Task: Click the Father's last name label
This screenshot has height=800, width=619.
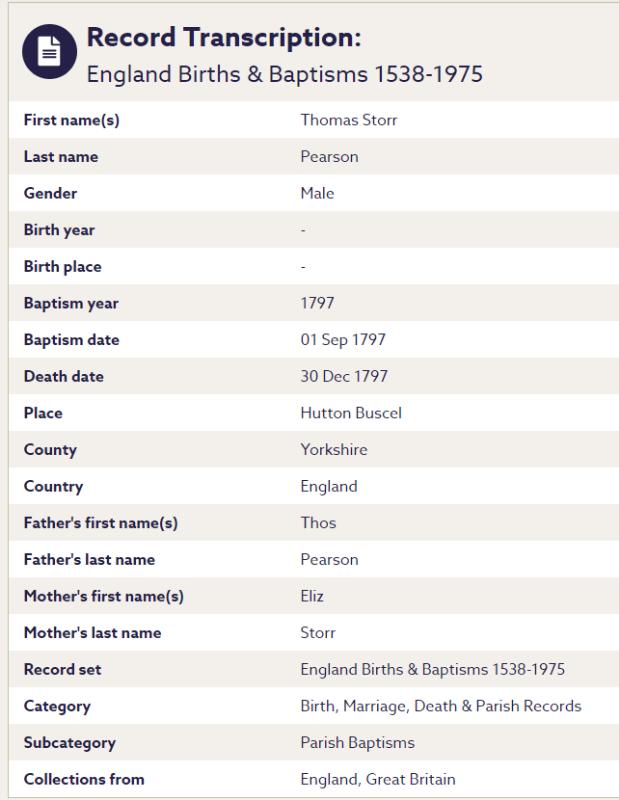Action: click(89, 560)
